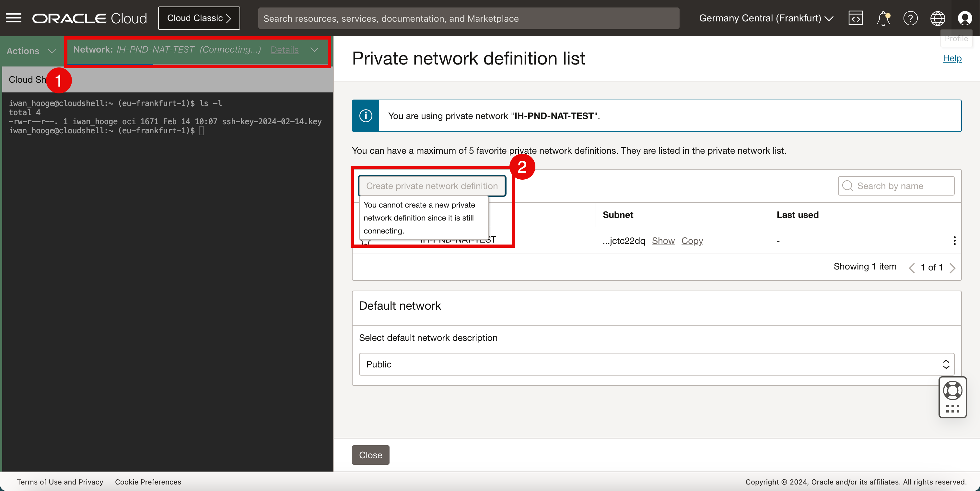
Task: Open the language globe icon
Action: (938, 18)
